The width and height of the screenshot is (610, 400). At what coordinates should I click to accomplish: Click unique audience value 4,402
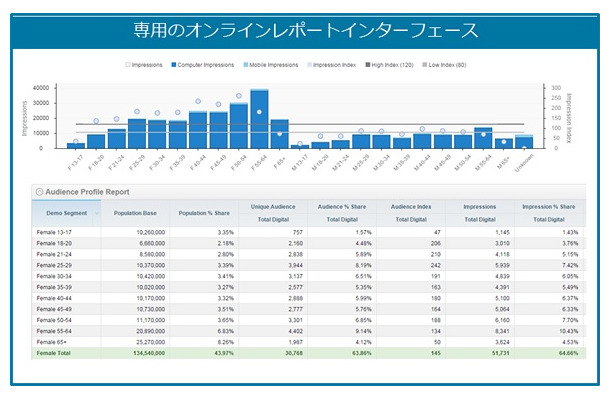pos(295,331)
